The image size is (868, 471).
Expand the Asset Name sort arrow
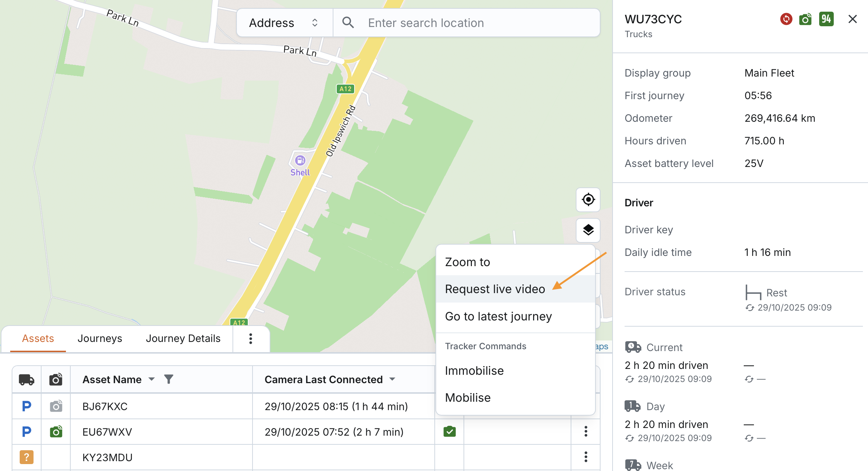[152, 379]
